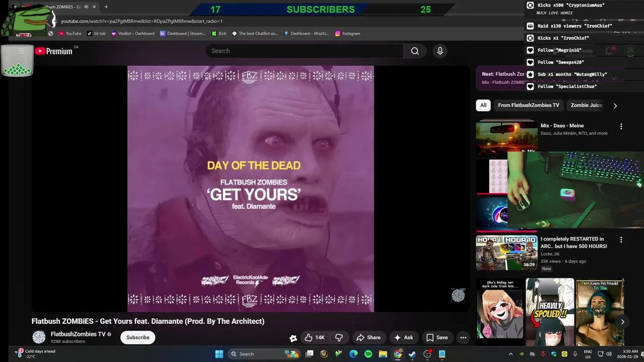The image size is (644, 362).
Task: Open the Instagram bookmark
Action: tap(348, 34)
